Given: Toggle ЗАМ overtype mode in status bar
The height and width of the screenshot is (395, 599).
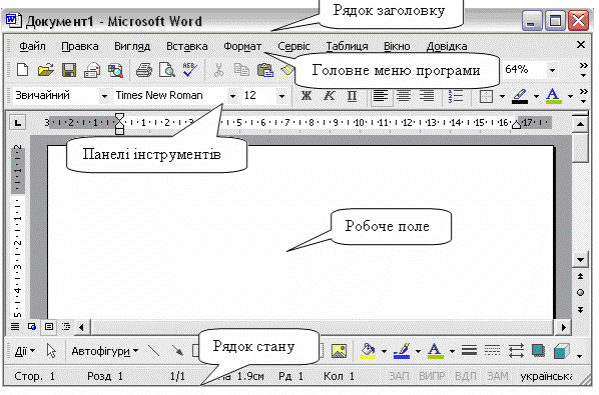Looking at the screenshot, I should pyautogui.click(x=497, y=376).
